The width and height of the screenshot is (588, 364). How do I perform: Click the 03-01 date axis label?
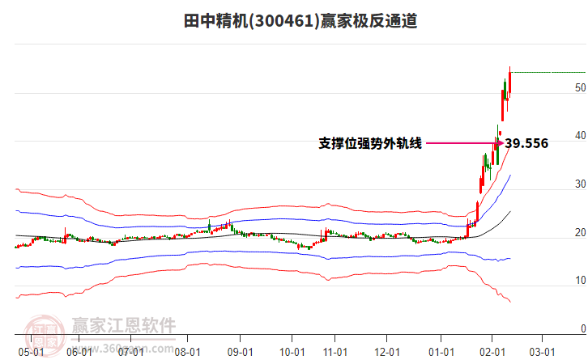pyautogui.click(x=542, y=352)
